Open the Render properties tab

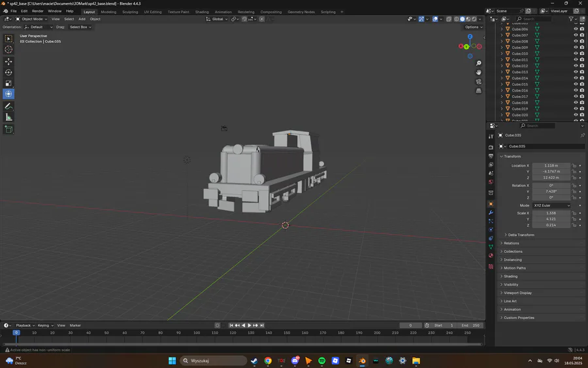point(491,148)
